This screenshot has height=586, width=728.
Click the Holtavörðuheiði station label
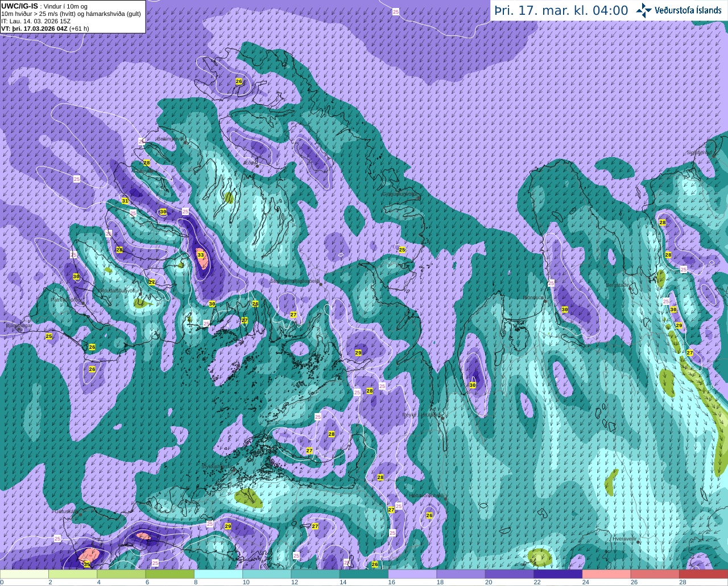tap(427, 496)
